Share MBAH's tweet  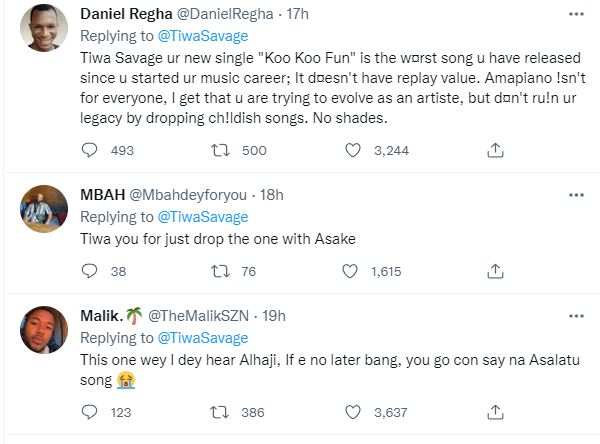click(x=494, y=270)
